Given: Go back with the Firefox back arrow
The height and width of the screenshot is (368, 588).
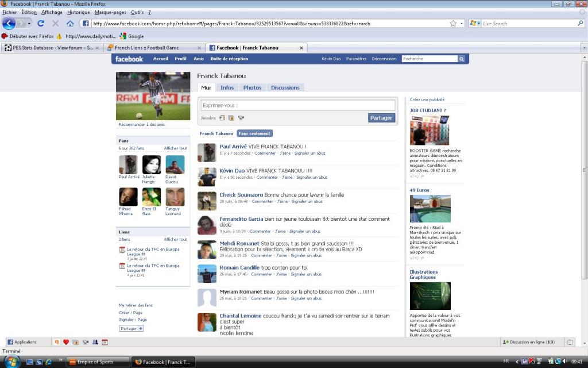Looking at the screenshot, I should click(9, 23).
